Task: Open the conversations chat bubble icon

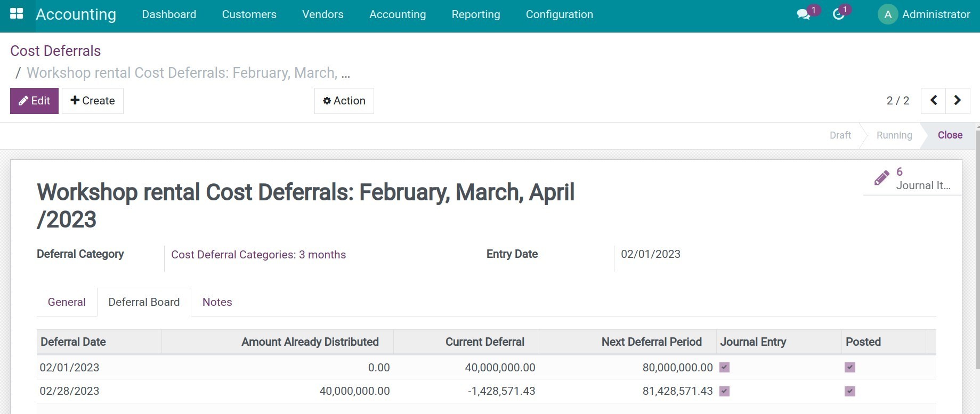Action: tap(803, 14)
